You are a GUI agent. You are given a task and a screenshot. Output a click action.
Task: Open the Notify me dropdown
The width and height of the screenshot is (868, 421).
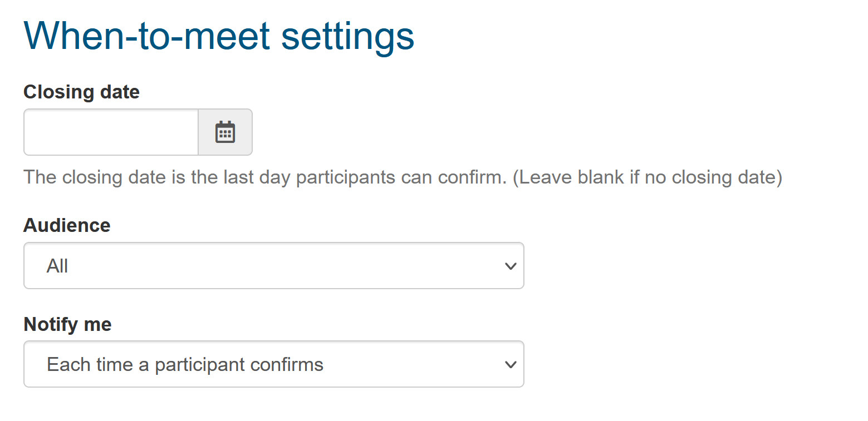[273, 364]
